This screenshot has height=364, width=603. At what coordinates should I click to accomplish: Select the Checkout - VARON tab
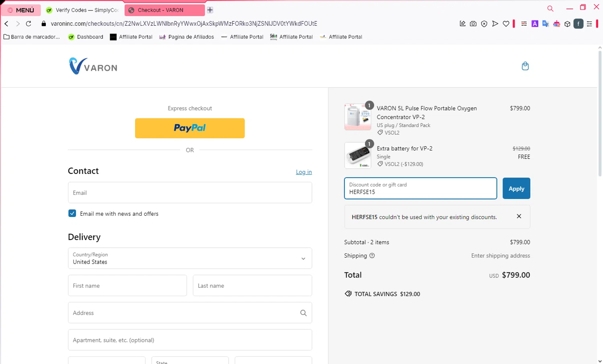point(164,10)
